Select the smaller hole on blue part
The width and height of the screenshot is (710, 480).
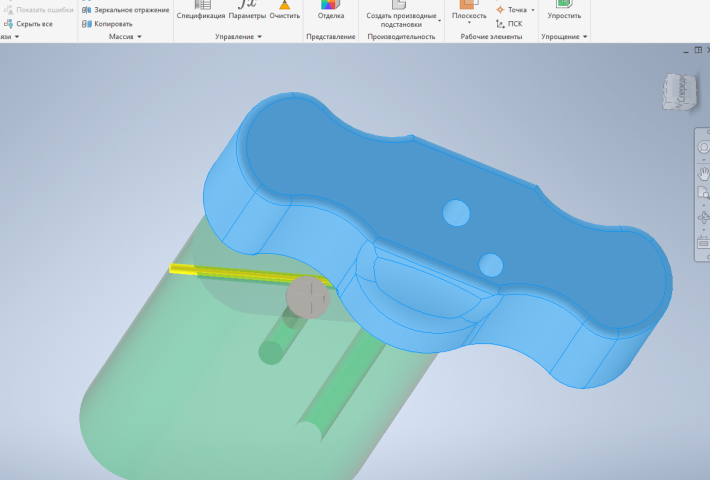(490, 265)
